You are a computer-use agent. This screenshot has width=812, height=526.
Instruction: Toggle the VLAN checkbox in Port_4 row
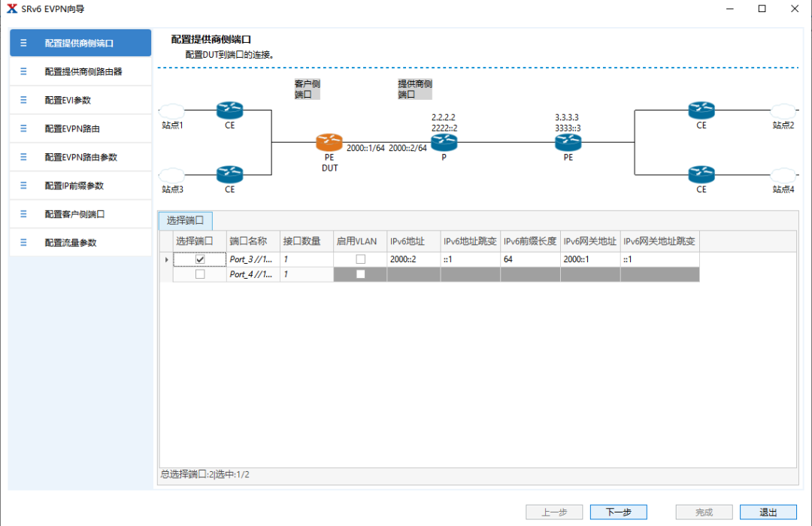[x=360, y=274]
